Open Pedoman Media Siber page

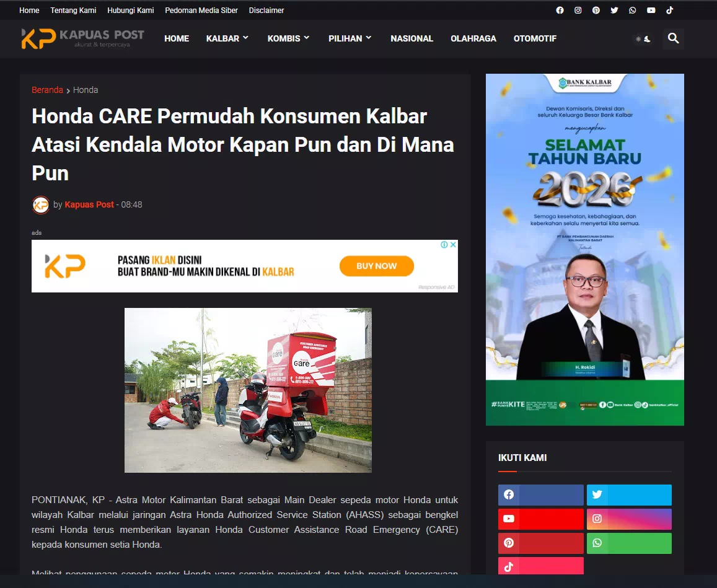tap(201, 10)
